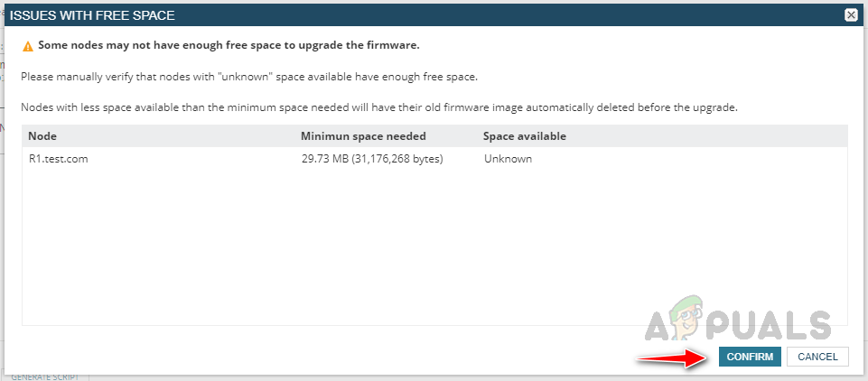Click the Minimun space needed column header
868x381 pixels.
(x=363, y=136)
